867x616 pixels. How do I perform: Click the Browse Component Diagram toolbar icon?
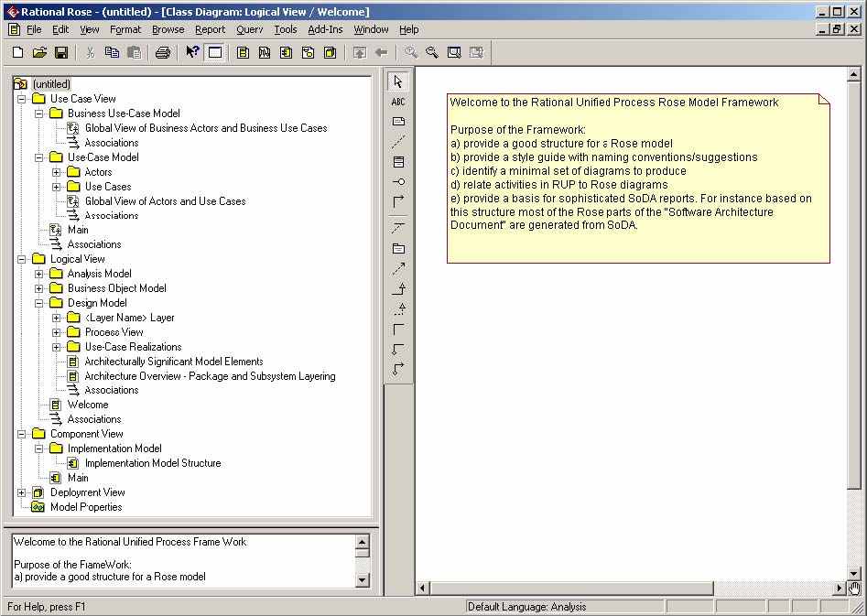coord(286,52)
